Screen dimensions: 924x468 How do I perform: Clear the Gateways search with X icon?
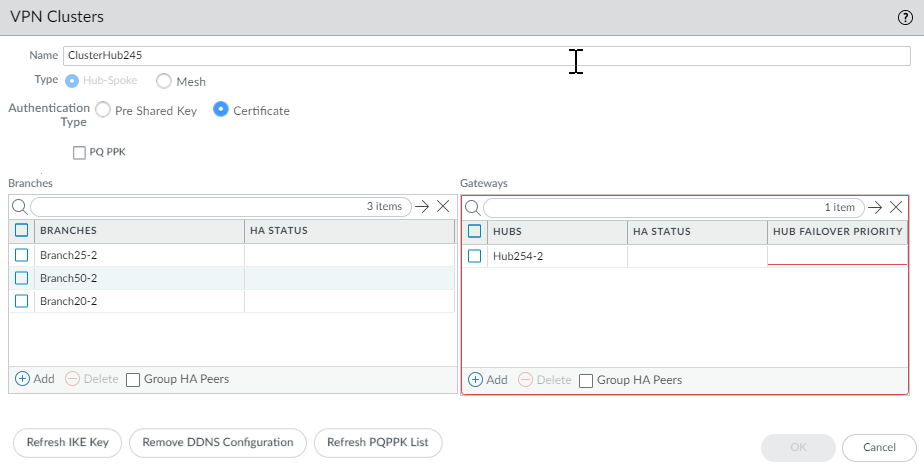click(896, 208)
